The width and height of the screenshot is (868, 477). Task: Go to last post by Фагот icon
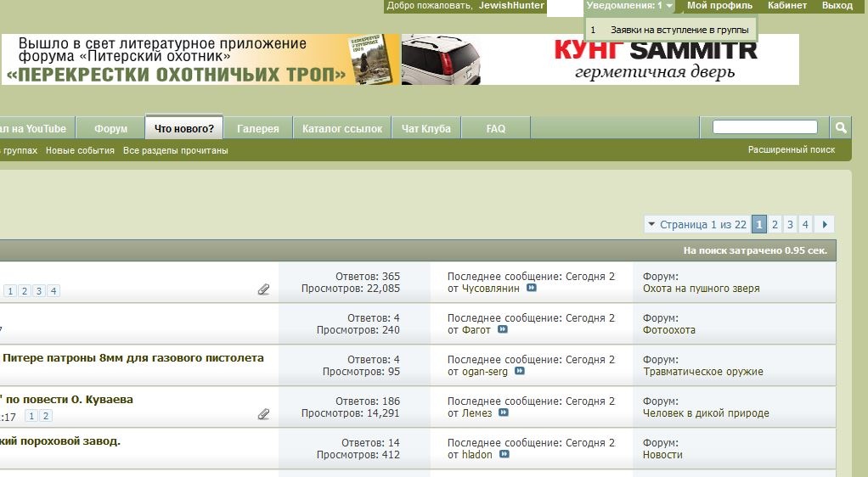click(503, 330)
